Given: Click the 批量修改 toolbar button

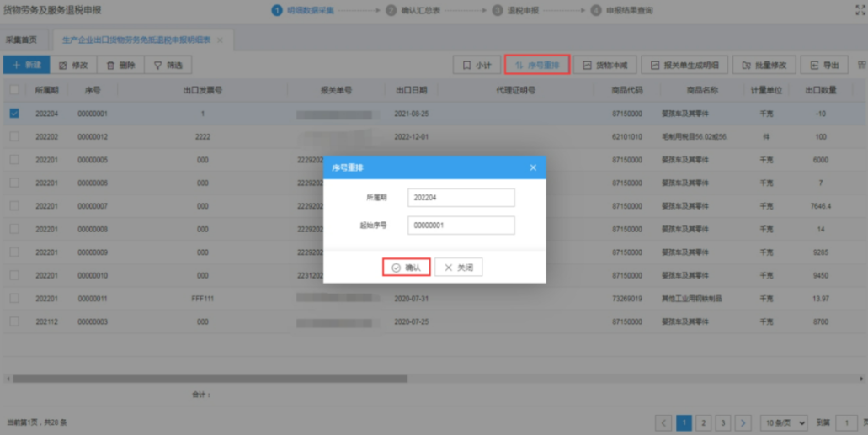Looking at the screenshot, I should (764, 65).
